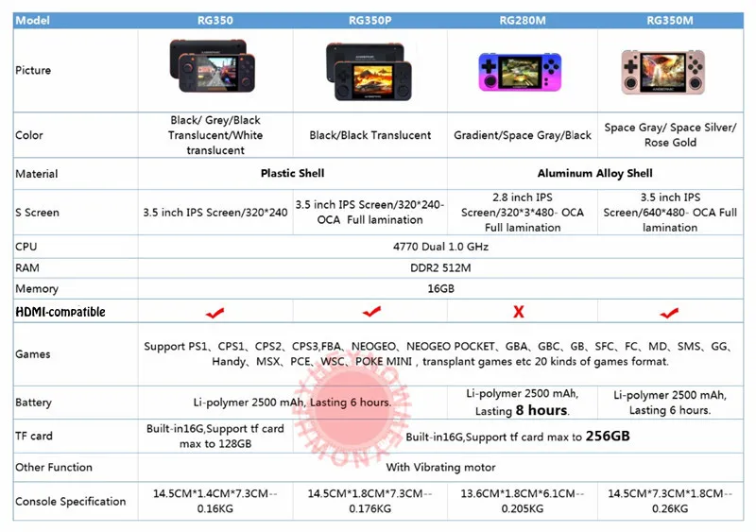Click the RG350M battery cell lasting 6 hours
This screenshot has height=532, width=756.
670,403
